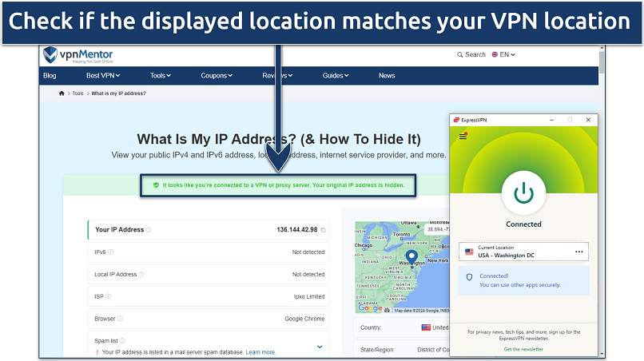
Task: Copy the IP address 136.144.42.98
Action: pyautogui.click(x=324, y=230)
